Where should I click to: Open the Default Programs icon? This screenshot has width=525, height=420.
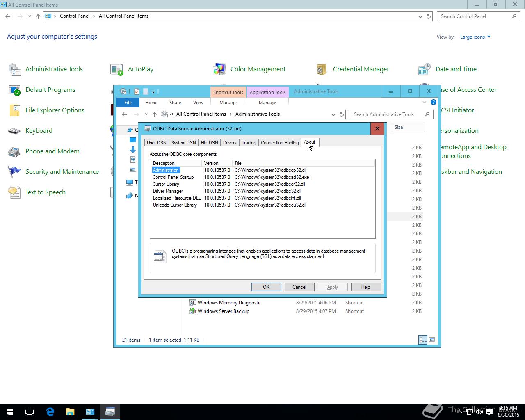pos(15,90)
